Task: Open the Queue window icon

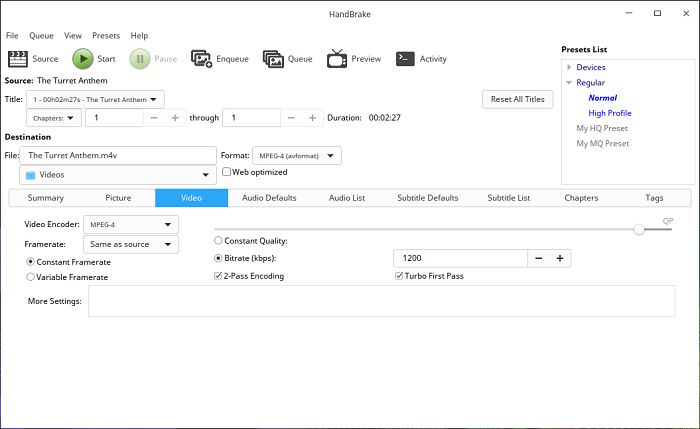Action: [273, 59]
